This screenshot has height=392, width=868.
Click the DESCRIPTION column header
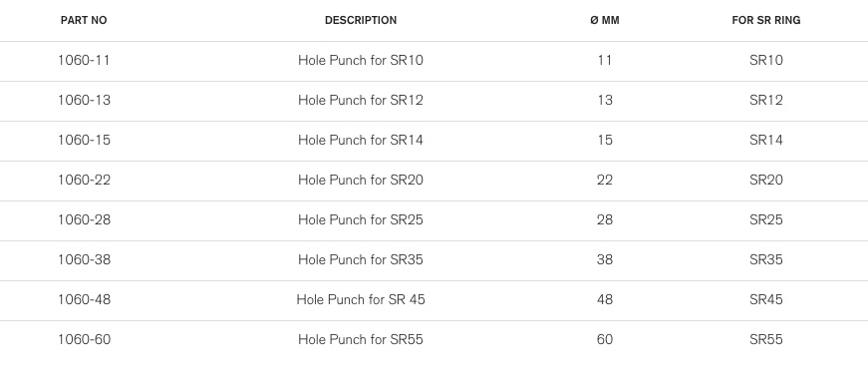361,21
